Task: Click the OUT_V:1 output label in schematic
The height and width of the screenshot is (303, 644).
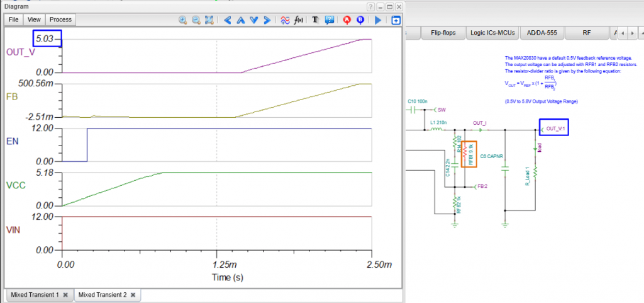Action: 557,129
